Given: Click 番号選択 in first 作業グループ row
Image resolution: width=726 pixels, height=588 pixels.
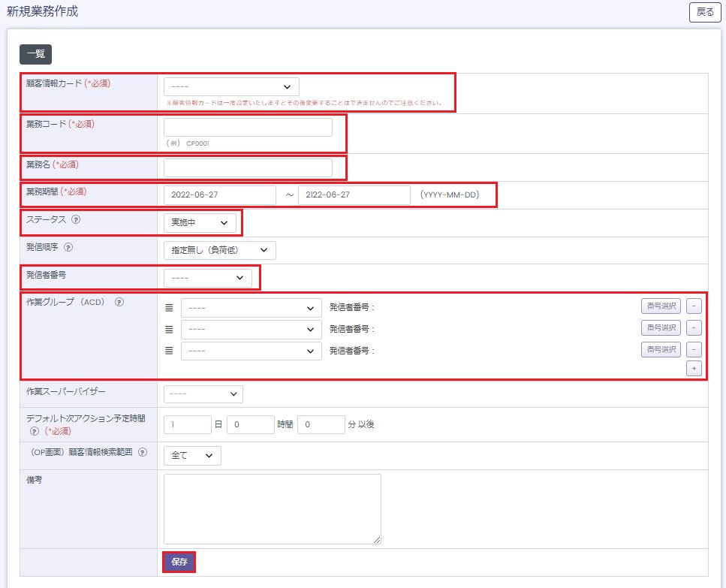Looking at the screenshot, I should click(661, 306).
